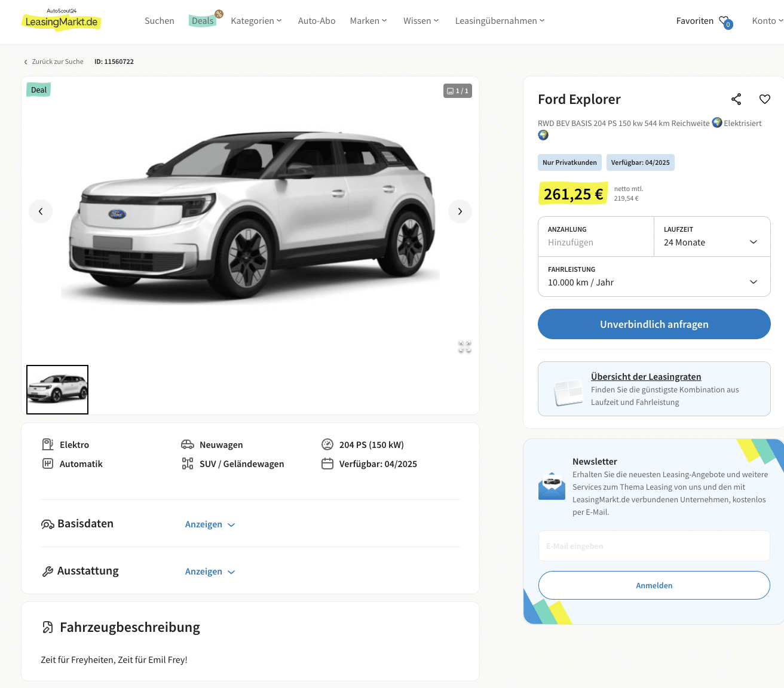Click the SUV / Geländewagen category icon

188,463
